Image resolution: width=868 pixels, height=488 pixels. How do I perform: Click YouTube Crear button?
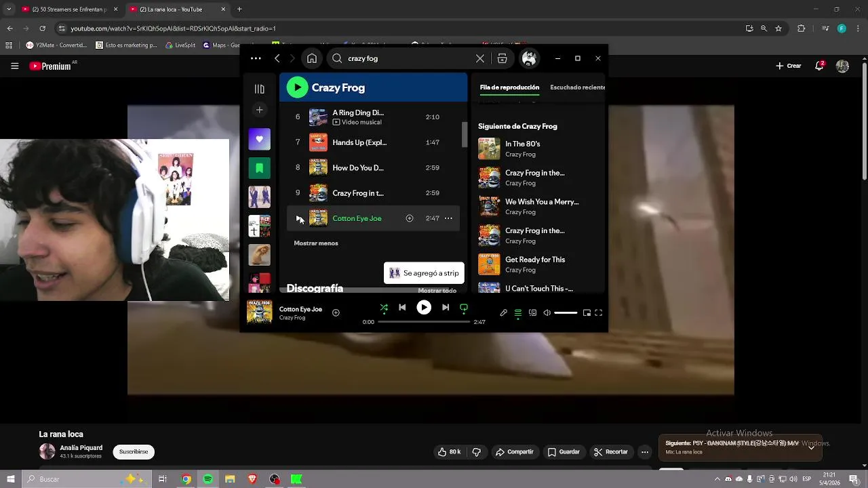coord(789,66)
